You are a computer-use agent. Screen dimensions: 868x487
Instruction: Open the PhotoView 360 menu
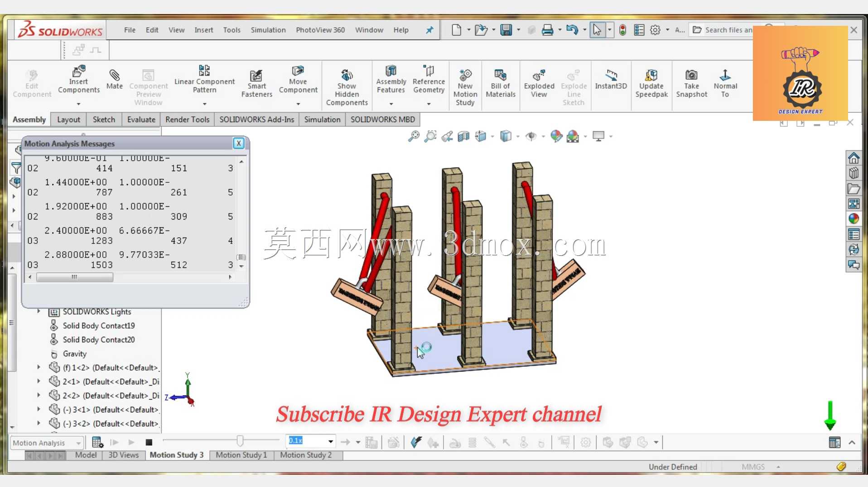coord(320,30)
